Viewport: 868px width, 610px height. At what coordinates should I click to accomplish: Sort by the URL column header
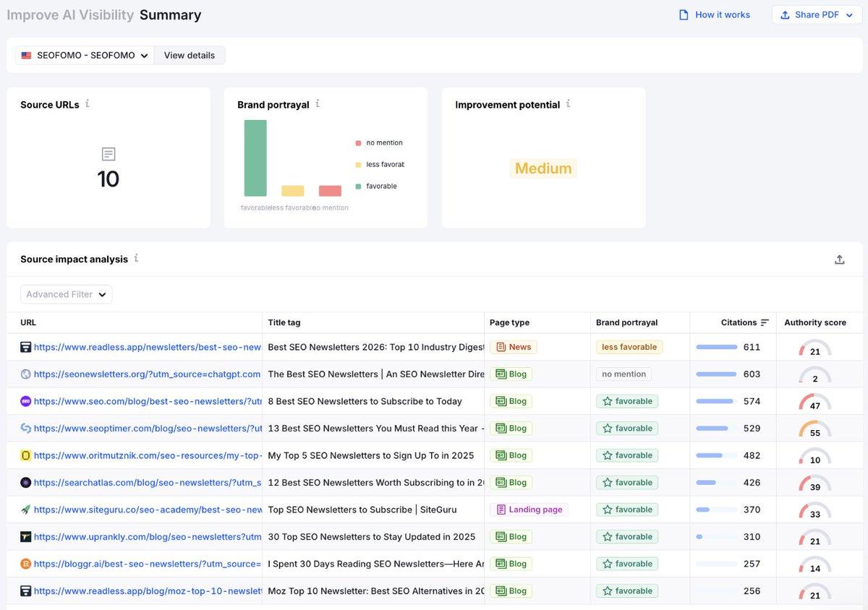click(x=28, y=322)
